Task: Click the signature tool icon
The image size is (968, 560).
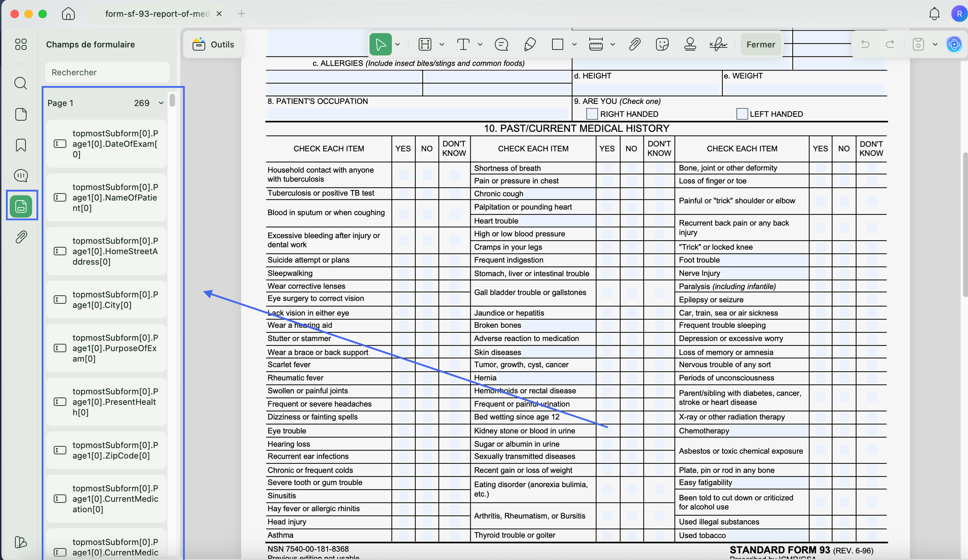Action: (718, 44)
